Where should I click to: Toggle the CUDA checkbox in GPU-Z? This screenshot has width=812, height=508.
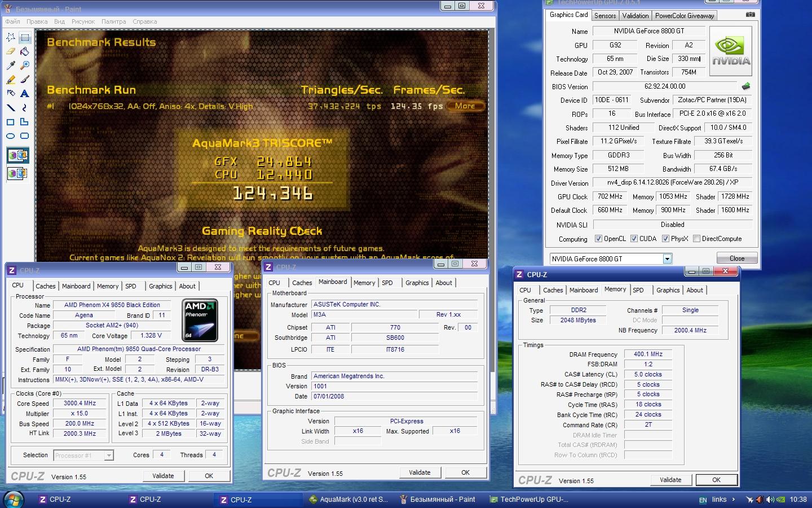634,239
